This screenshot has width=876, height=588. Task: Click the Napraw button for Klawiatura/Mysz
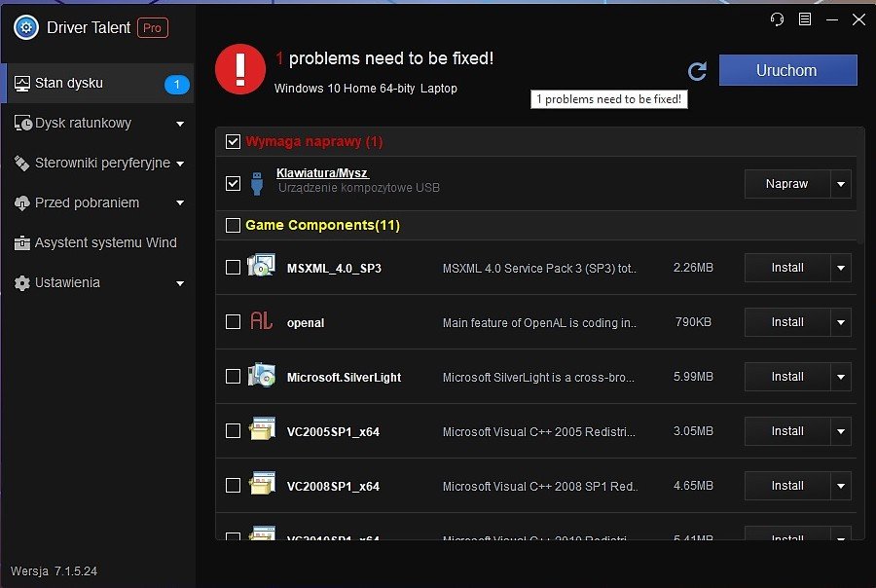pos(787,184)
